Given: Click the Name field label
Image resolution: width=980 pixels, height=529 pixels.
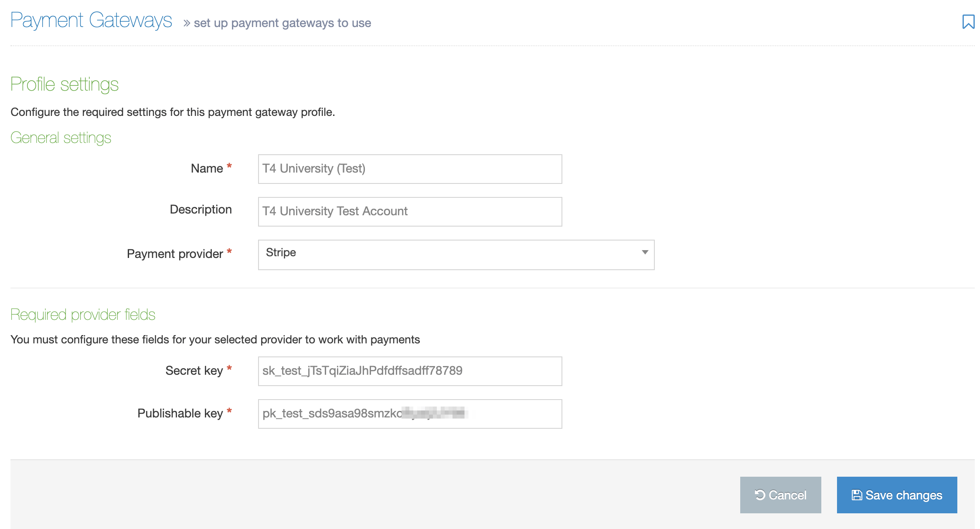Looking at the screenshot, I should pyautogui.click(x=207, y=169).
